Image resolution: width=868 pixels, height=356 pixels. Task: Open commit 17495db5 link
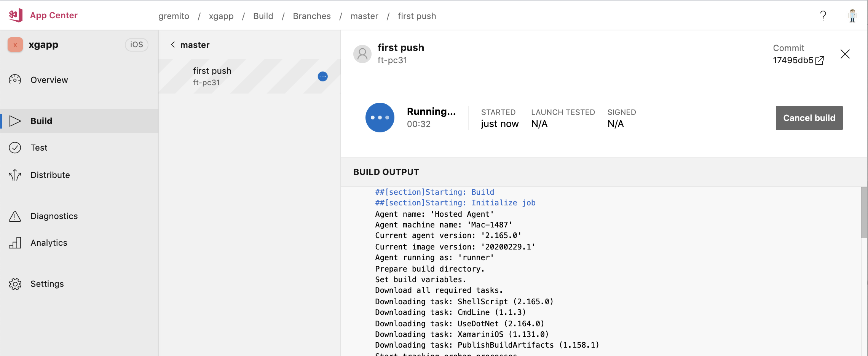pyautogui.click(x=793, y=60)
